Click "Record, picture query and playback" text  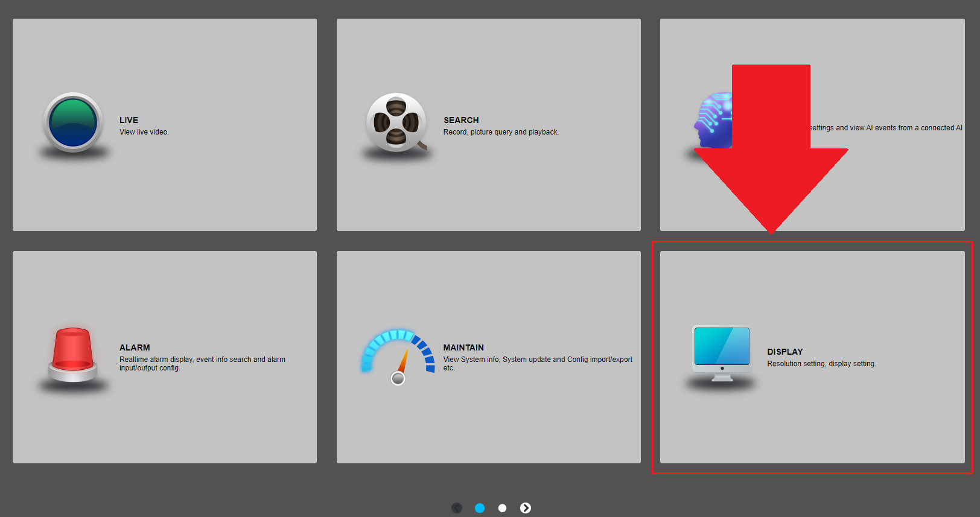coord(501,132)
